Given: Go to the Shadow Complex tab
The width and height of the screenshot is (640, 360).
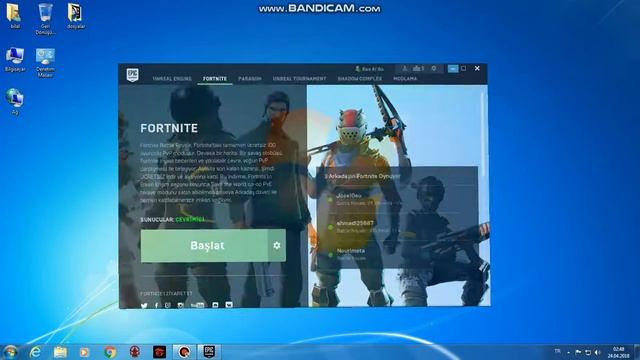Looking at the screenshot, I should (360, 78).
